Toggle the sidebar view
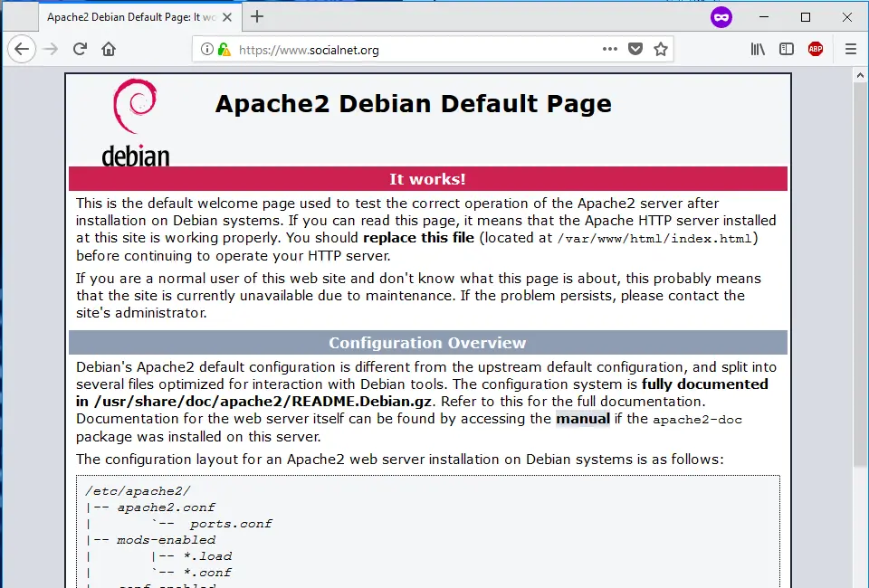Viewport: 869px width, 588px height. [787, 49]
